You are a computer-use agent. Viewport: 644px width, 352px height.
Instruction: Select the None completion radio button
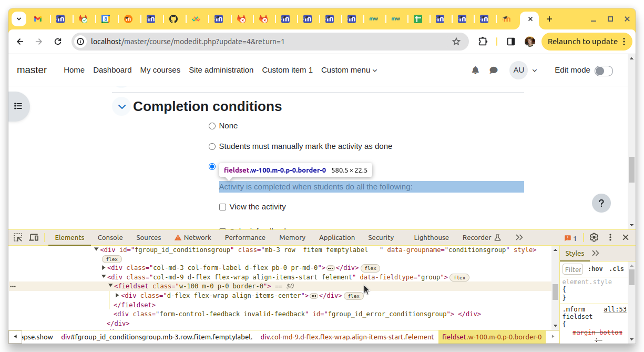point(212,126)
